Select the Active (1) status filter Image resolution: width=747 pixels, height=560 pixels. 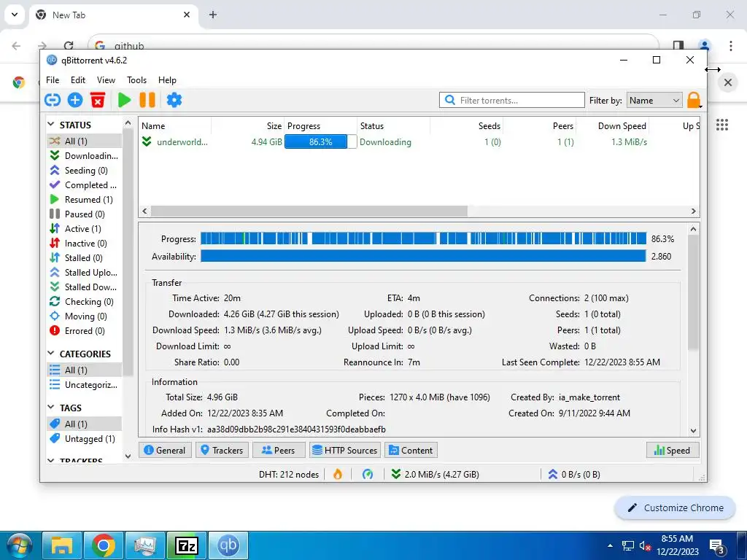click(84, 228)
